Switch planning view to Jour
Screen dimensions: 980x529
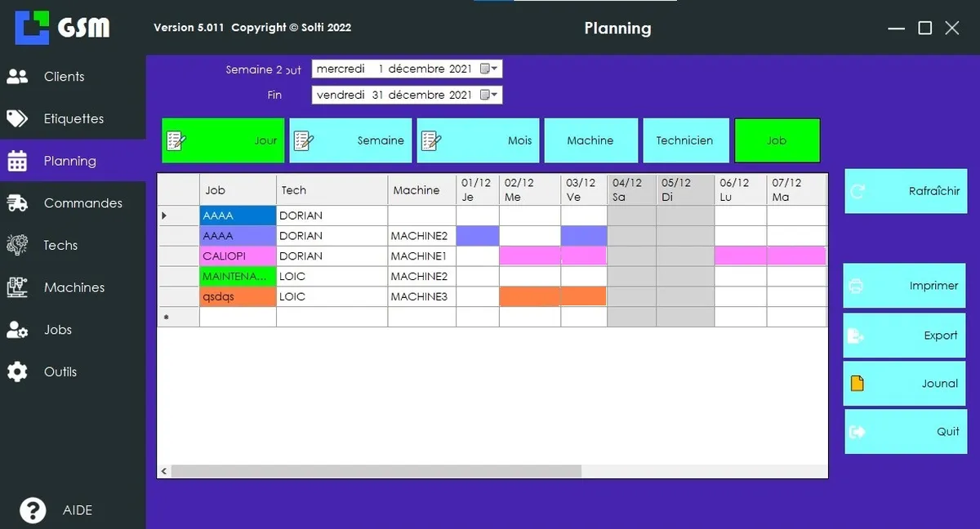tap(223, 140)
